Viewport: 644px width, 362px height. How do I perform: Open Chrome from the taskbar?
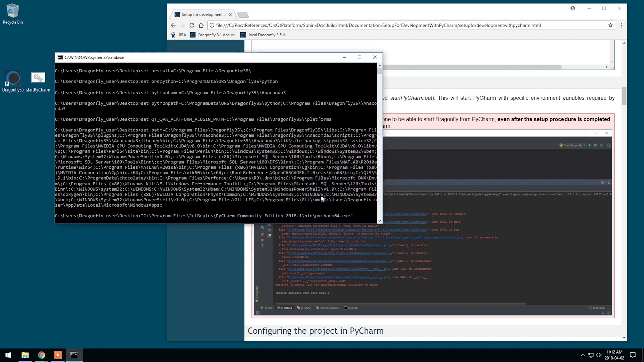tap(41, 355)
